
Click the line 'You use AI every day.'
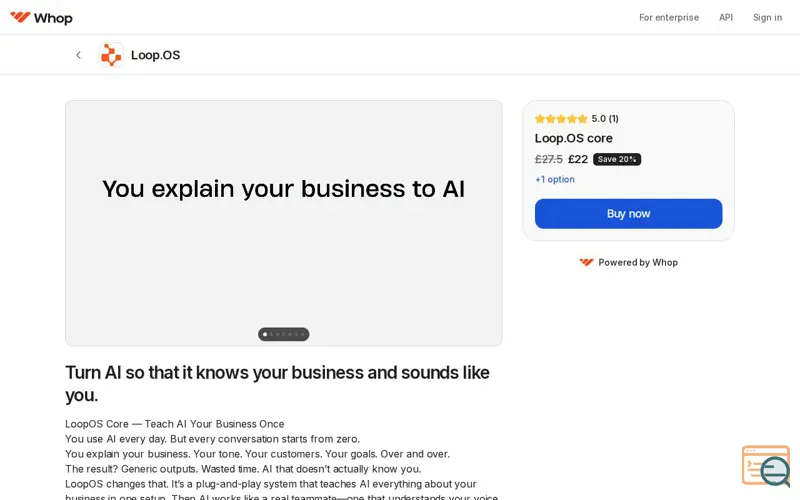[116, 439]
